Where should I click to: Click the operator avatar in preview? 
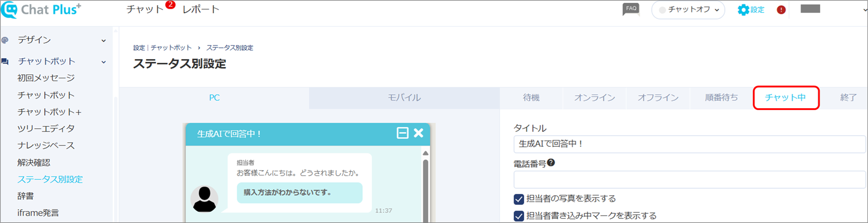click(204, 199)
